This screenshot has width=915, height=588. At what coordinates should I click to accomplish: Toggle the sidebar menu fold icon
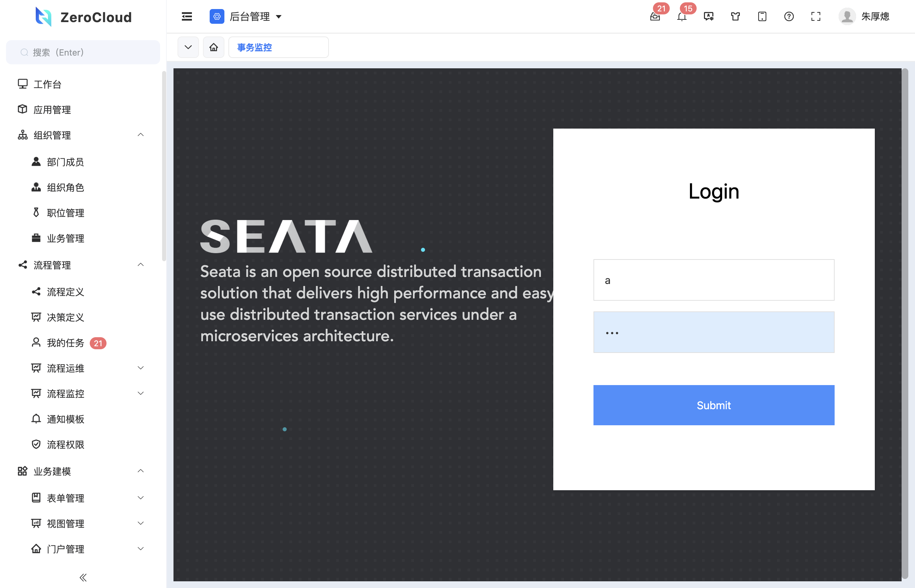click(x=187, y=16)
